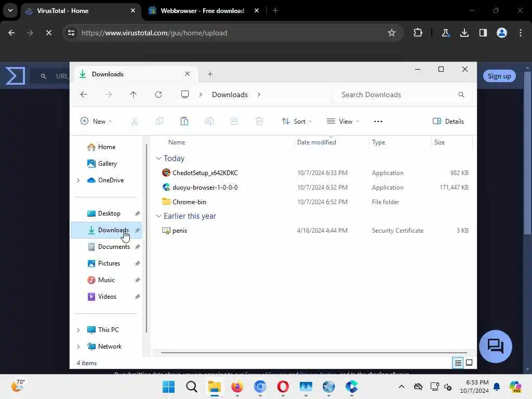Viewport: 532px width, 399px height.
Task: Click the Rename icon in Explorer toolbar
Action: click(209, 121)
